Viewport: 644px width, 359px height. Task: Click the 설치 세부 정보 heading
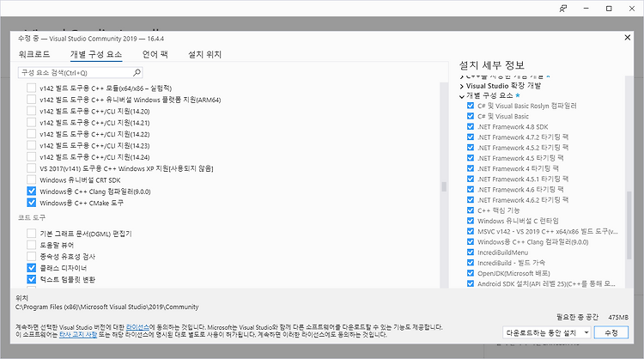click(x=492, y=65)
